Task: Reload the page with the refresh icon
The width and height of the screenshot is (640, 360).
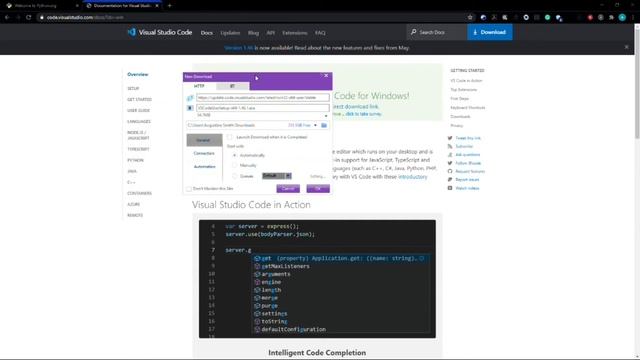Action: coord(29,17)
